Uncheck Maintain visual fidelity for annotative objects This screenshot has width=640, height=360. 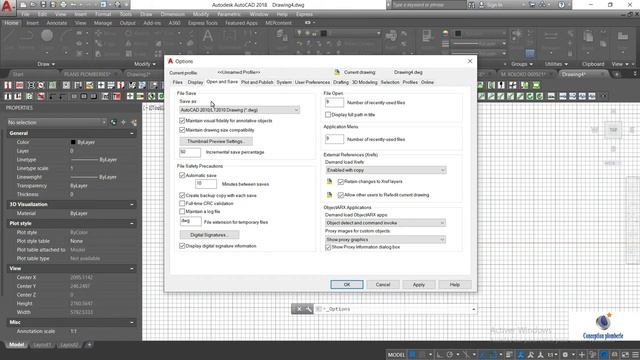(182, 121)
